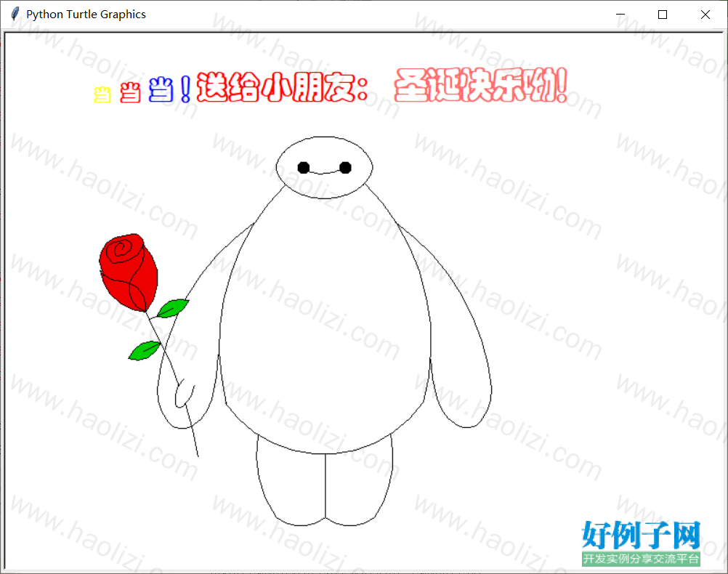Click the pink text '圣诞快乐呦!'
Viewport: 728px width, 574px height.
481,85
